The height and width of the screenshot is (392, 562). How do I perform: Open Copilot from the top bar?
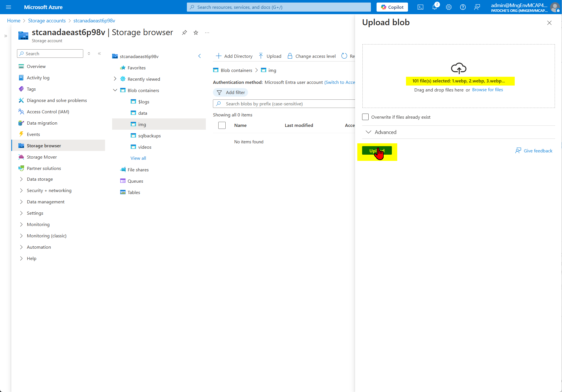point(392,7)
